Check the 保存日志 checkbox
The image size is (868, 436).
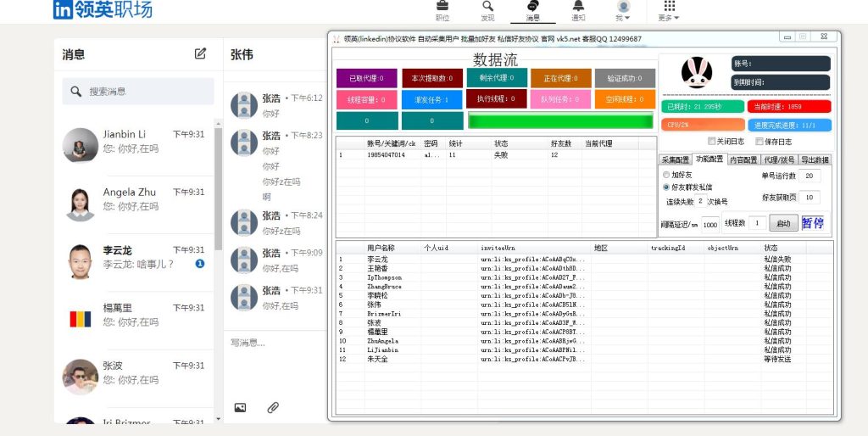[759, 142]
